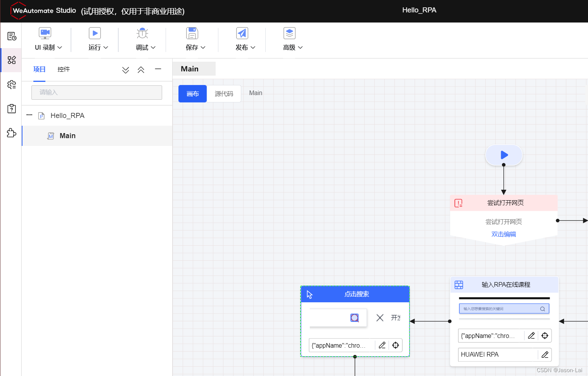Click the Debug bug icon
The width and height of the screenshot is (588, 376).
142,33
